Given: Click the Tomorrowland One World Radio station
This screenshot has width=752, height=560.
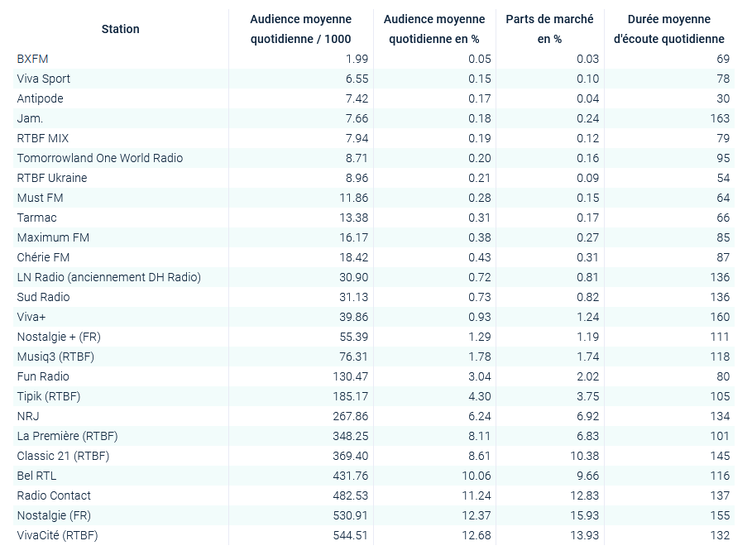Looking at the screenshot, I should click(x=100, y=158).
